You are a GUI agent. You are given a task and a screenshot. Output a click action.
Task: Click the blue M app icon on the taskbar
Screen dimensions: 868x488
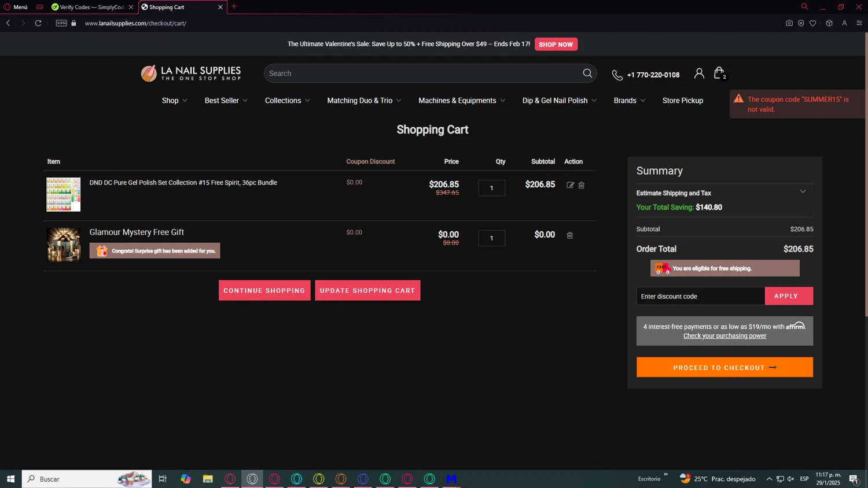click(451, 479)
